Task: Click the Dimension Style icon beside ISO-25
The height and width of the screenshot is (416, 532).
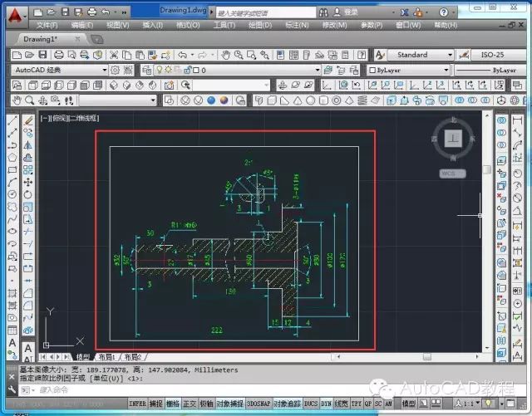Action: pyautogui.click(x=463, y=55)
